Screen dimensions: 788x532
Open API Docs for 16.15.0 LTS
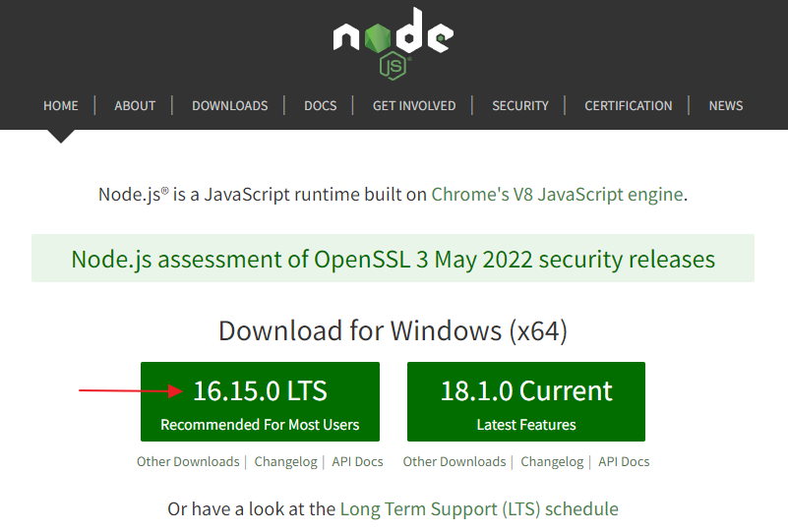357,461
